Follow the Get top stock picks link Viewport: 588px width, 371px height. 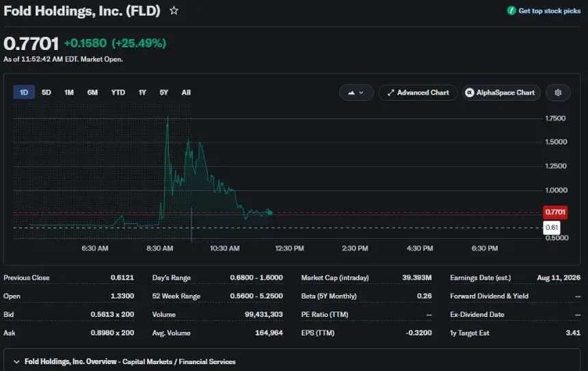pyautogui.click(x=550, y=11)
